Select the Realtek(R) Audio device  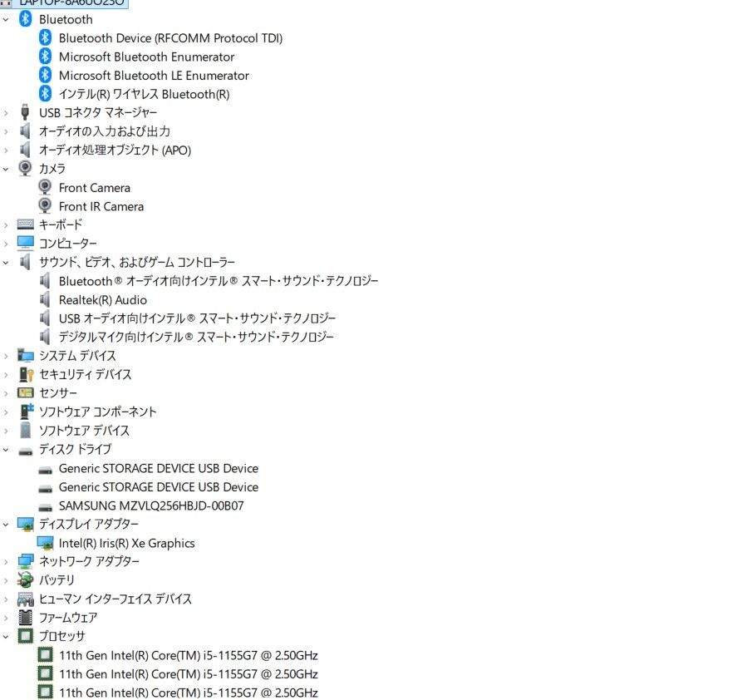[103, 300]
